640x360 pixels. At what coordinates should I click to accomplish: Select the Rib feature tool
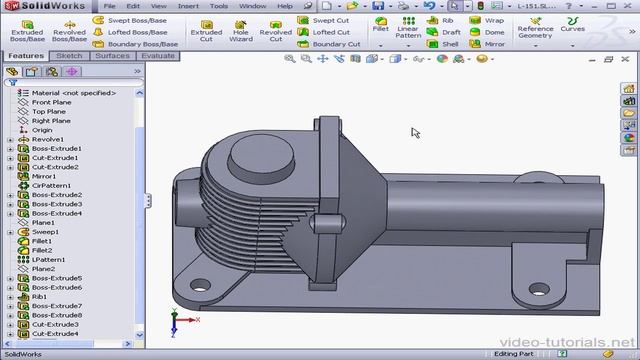coord(440,20)
